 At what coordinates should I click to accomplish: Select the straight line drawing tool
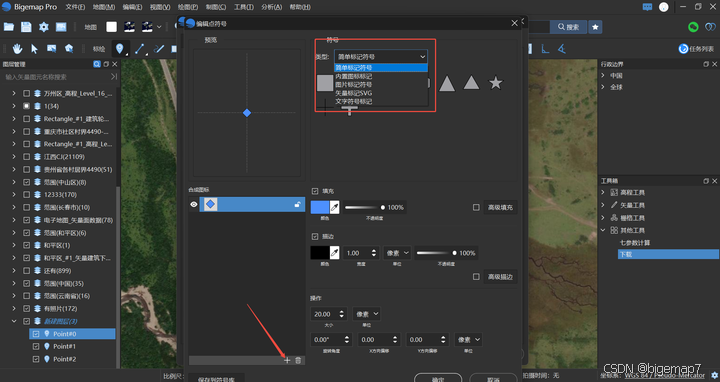coord(140,48)
